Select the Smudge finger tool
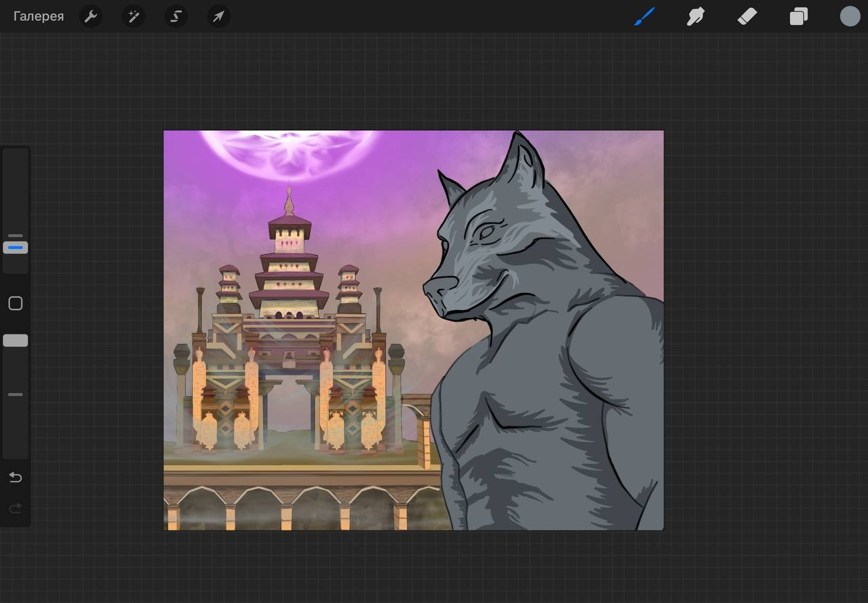Screen dimensions: 868x603 pyautogui.click(x=696, y=16)
